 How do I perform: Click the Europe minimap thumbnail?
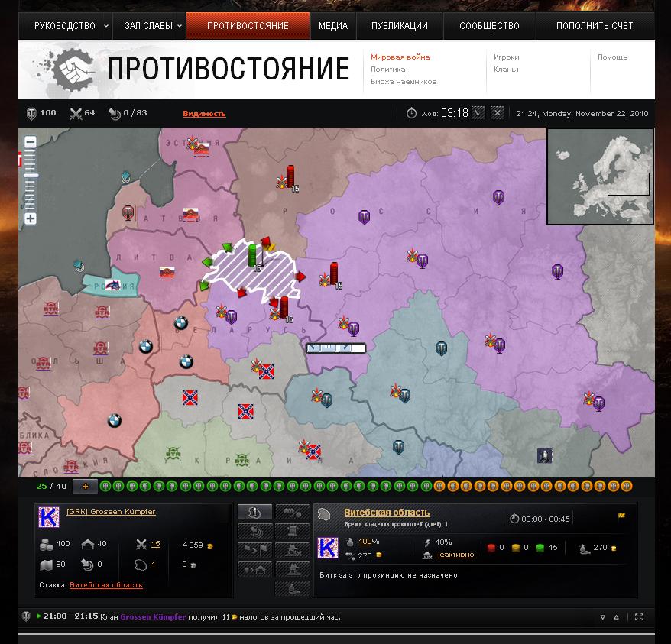coord(601,176)
